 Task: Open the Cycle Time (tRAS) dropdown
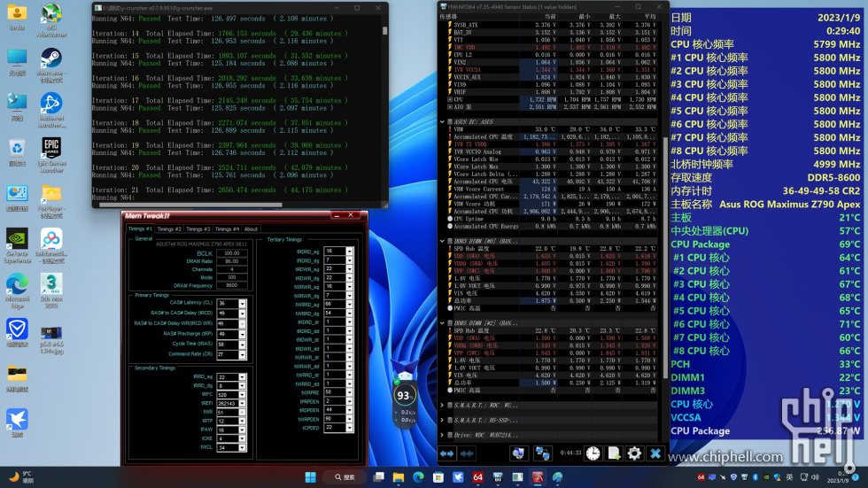coord(242,345)
